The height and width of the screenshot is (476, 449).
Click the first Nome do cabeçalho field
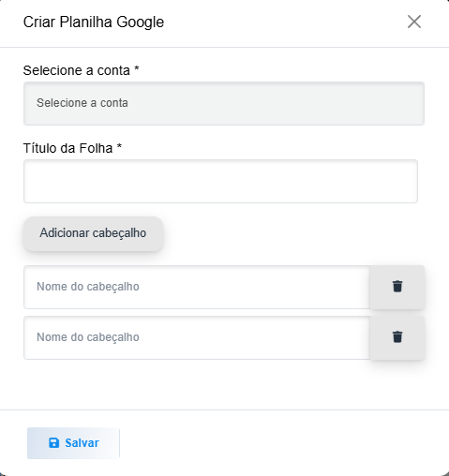click(197, 287)
